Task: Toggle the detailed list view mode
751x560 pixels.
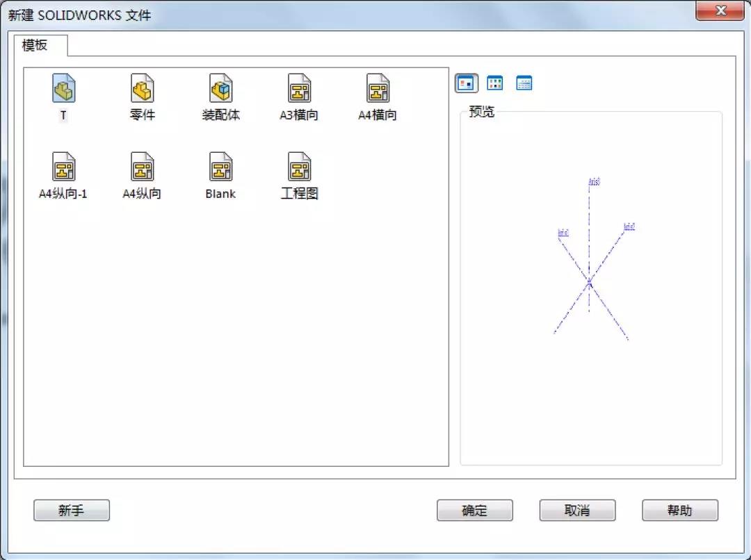Action: pos(524,83)
